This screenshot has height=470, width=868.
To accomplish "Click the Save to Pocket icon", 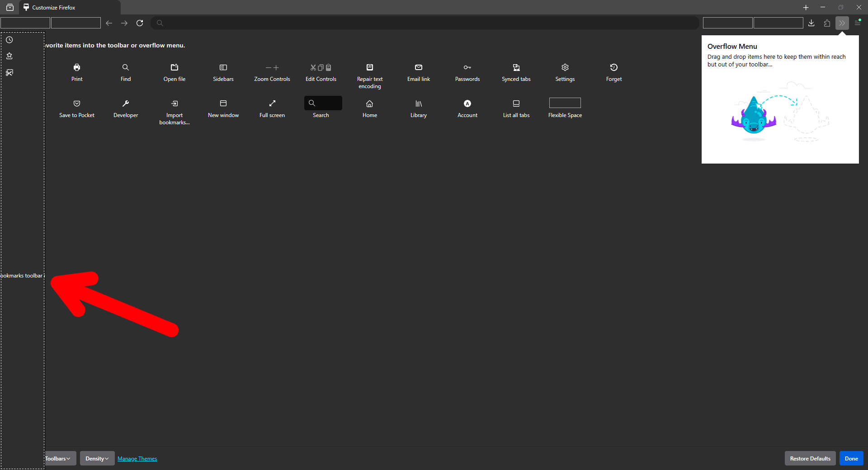I will [77, 103].
